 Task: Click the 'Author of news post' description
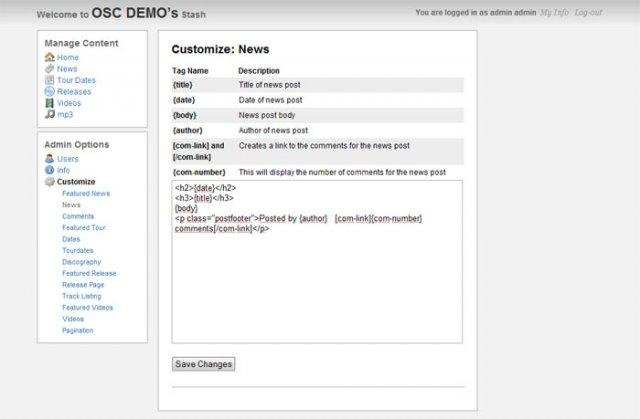[273, 131]
